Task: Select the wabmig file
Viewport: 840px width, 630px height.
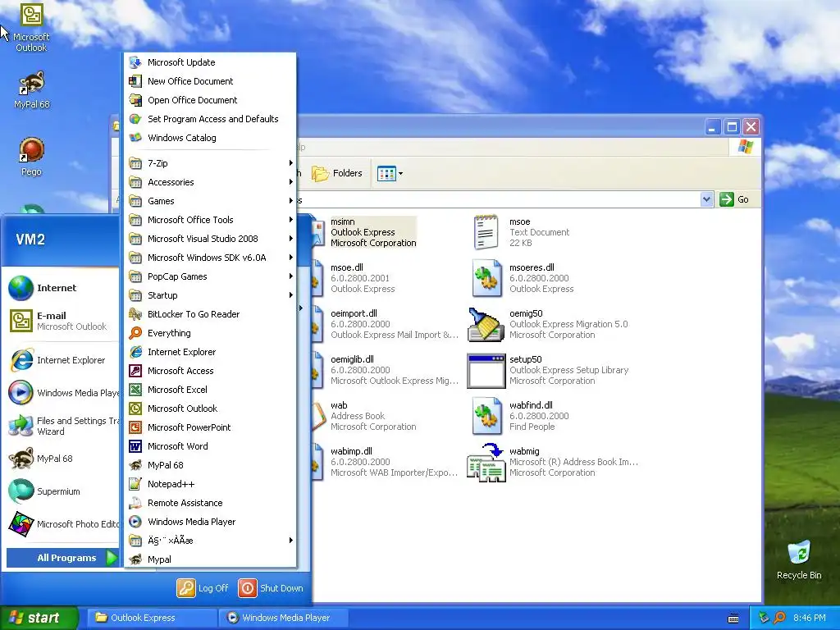Action: pos(553,462)
